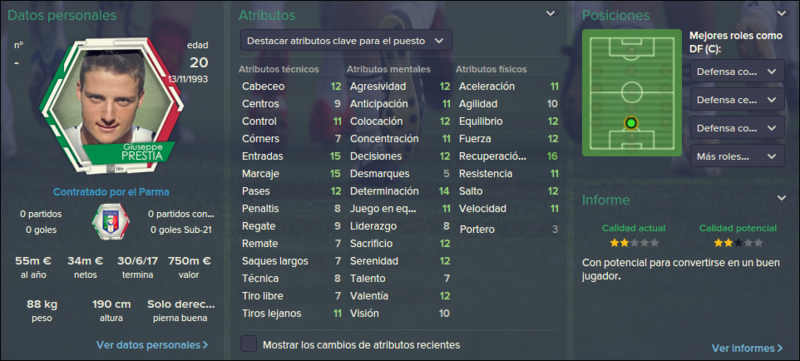Viewport: 800px width, 361px height.
Task: Collapse the Atributos panel with its chevron
Action: 551,14
